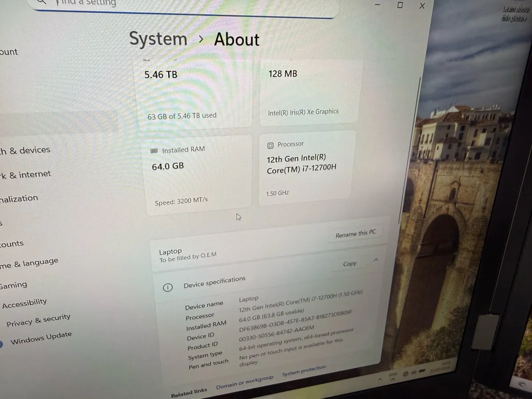Screen dimensions: 532x399
Task: Click the Related links label
Action: (189, 392)
